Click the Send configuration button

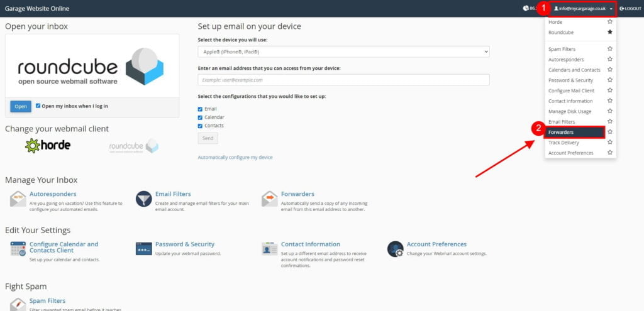(208, 138)
